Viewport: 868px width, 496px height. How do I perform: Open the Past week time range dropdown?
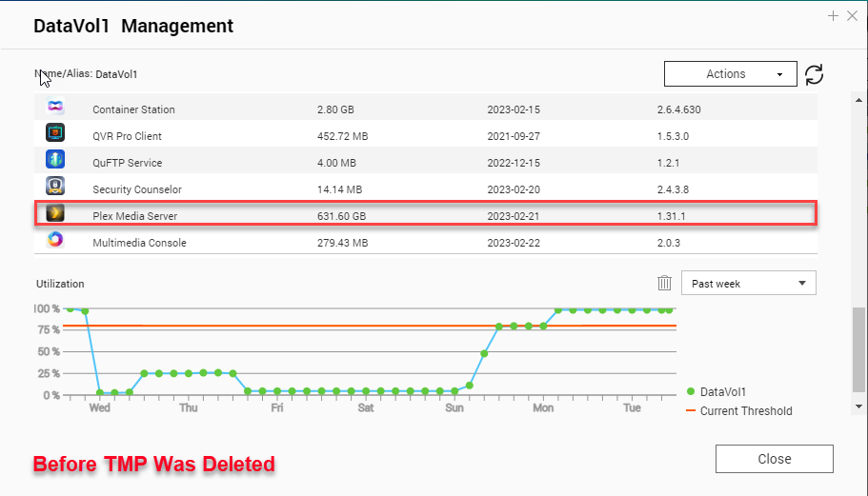coord(749,283)
